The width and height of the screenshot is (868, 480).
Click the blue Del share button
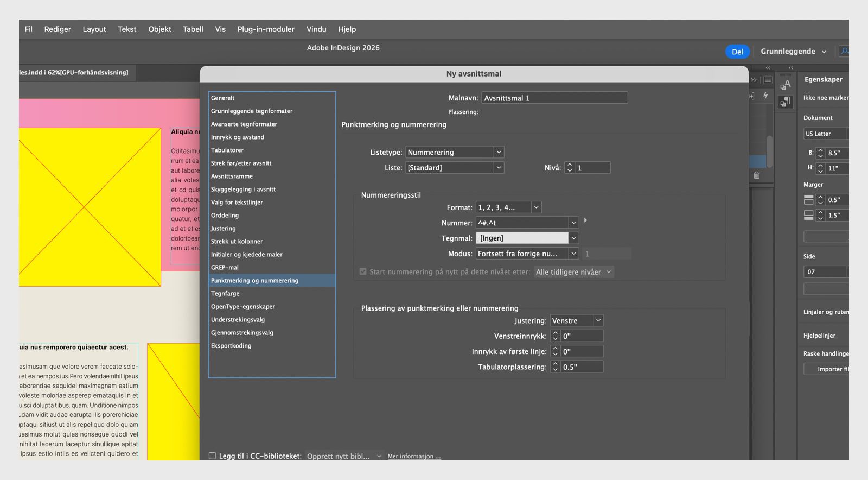737,52
